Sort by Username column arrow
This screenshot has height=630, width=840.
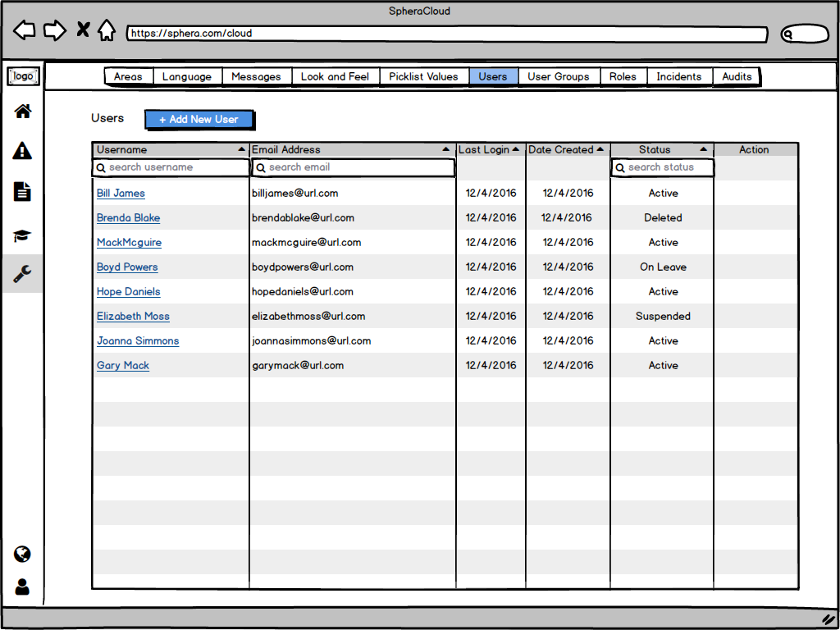tap(242, 149)
